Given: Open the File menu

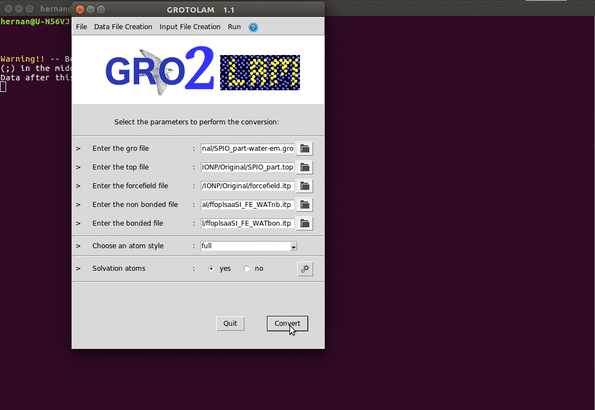Looking at the screenshot, I should [81, 27].
